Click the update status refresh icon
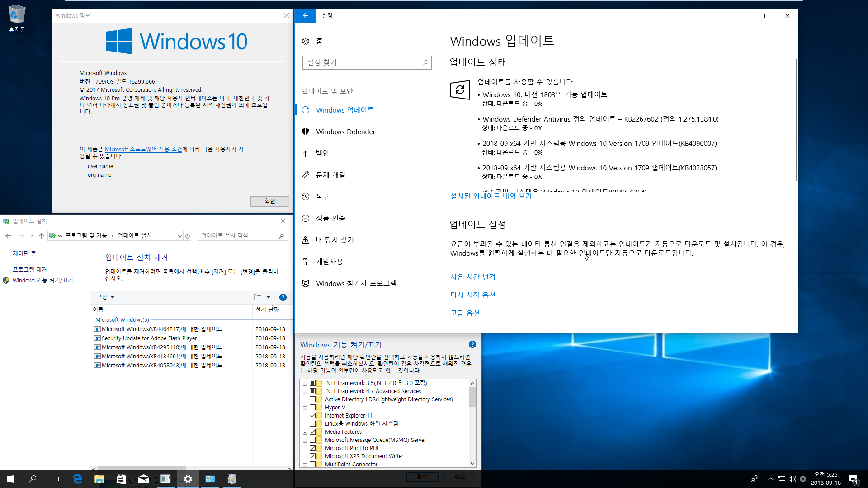This screenshot has width=868, height=488. [x=460, y=89]
